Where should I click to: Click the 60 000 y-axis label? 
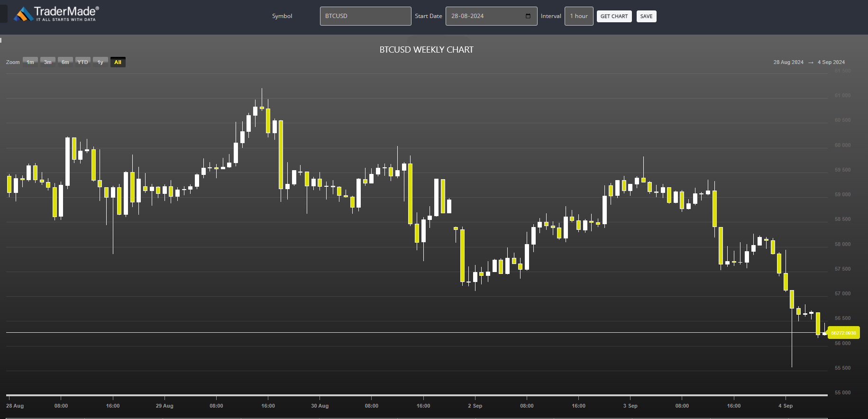842,145
